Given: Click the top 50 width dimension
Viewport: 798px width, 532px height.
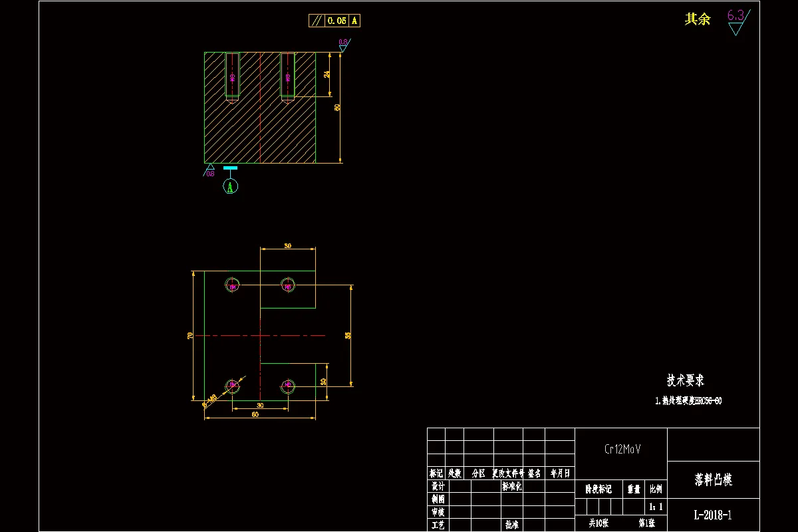Looking at the screenshot, I should pyautogui.click(x=287, y=245).
